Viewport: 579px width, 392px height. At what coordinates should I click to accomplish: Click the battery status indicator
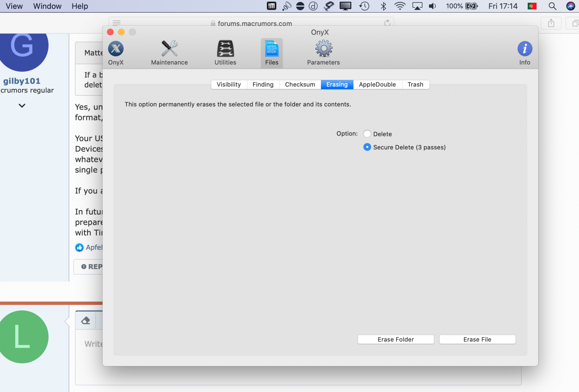click(x=462, y=6)
